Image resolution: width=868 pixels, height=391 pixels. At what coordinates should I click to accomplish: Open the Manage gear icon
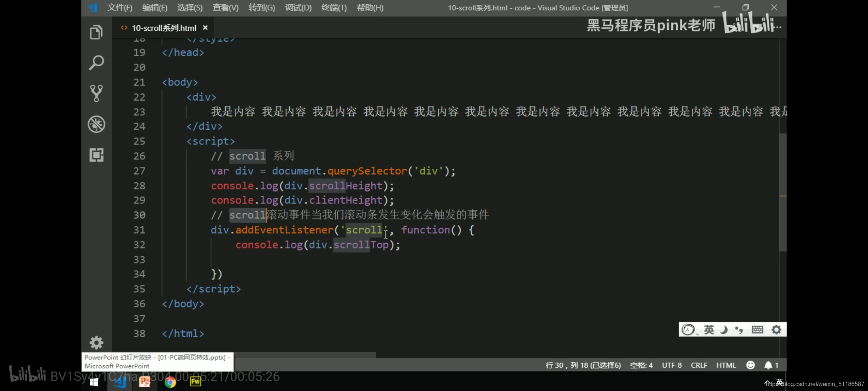tap(96, 342)
